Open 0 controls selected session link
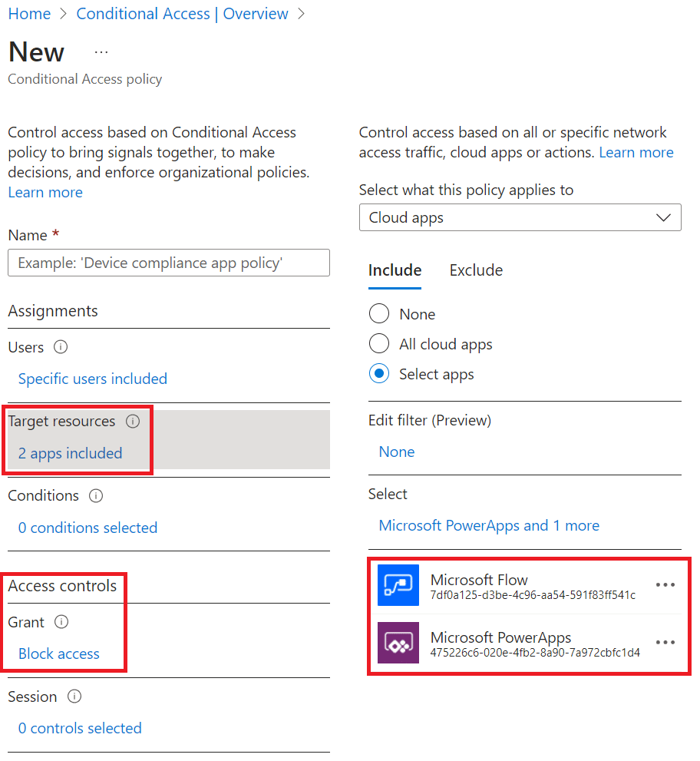The image size is (700, 761). click(x=80, y=728)
